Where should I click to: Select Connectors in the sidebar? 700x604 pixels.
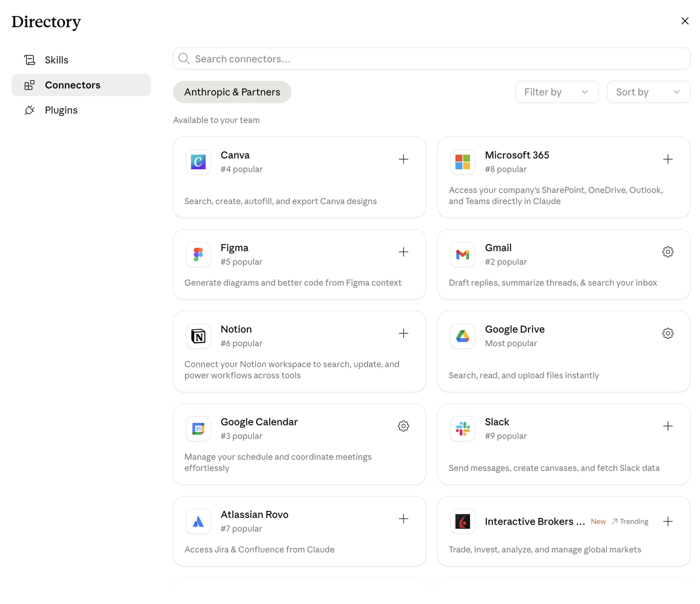coord(81,85)
